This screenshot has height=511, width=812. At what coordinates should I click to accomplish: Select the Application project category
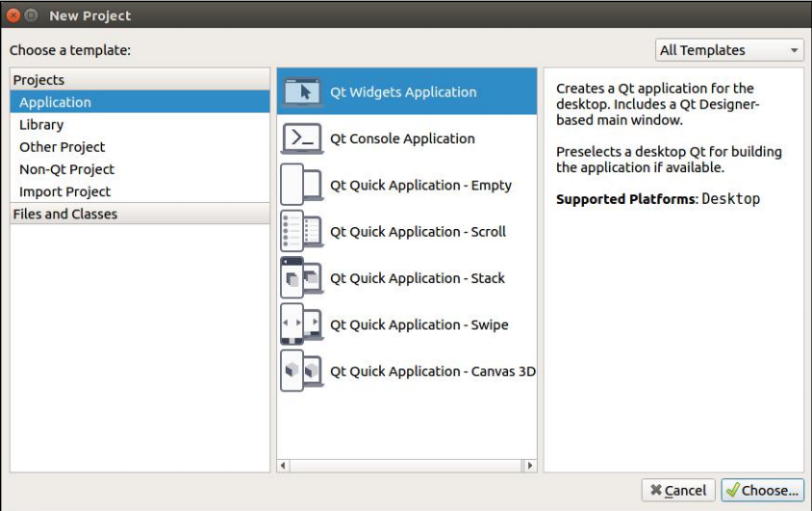pyautogui.click(x=140, y=102)
